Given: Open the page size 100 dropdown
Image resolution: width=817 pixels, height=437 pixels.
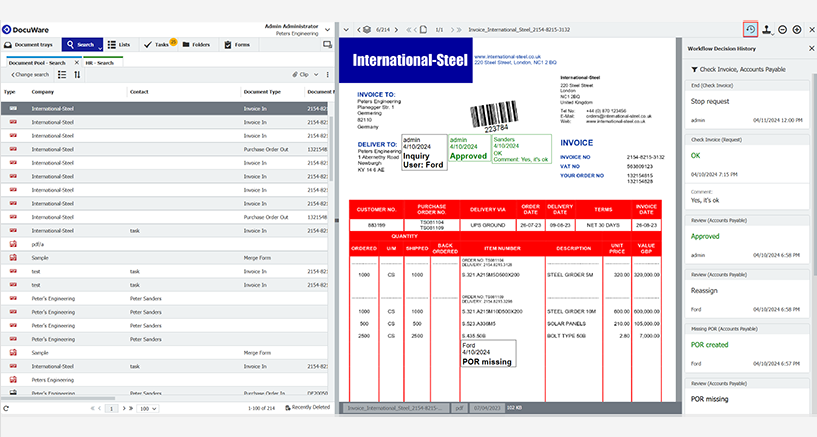Looking at the screenshot, I should click(x=148, y=408).
